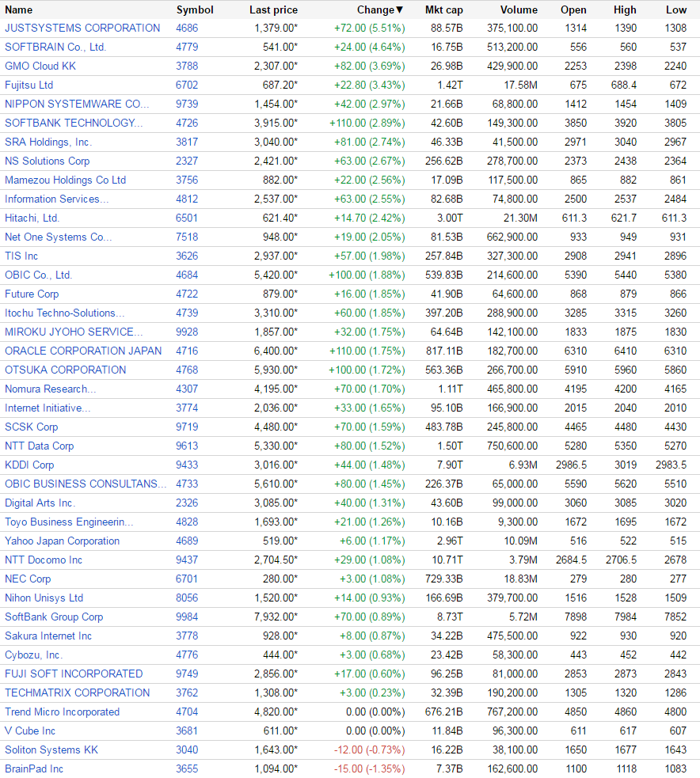
Task: Open ticker symbol 9433 for KDDI
Action: (x=187, y=465)
